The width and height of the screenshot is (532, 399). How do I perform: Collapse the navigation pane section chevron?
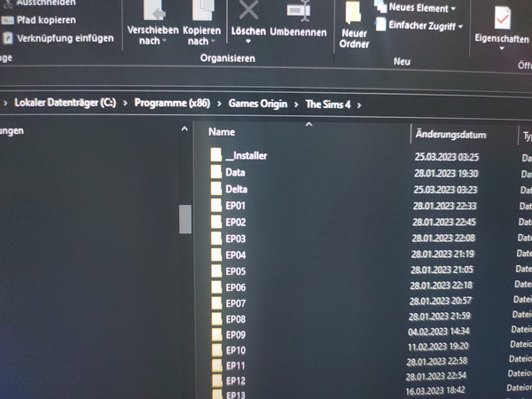click(x=184, y=129)
